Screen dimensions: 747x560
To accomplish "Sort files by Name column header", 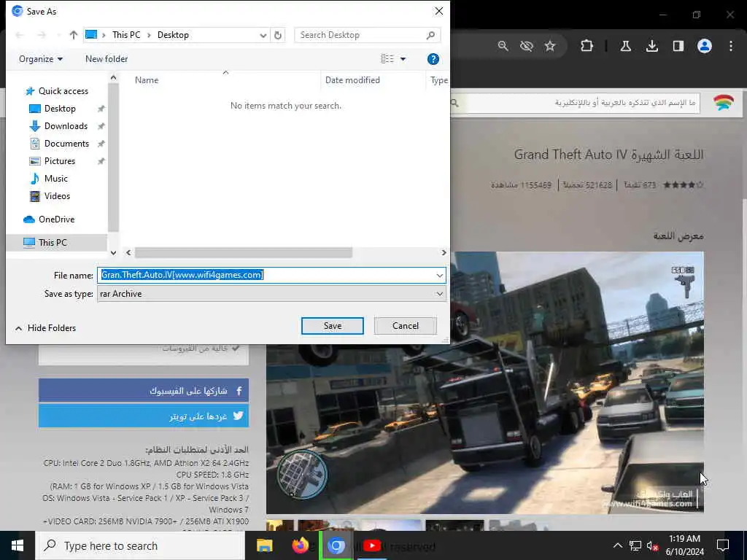I will tap(146, 80).
